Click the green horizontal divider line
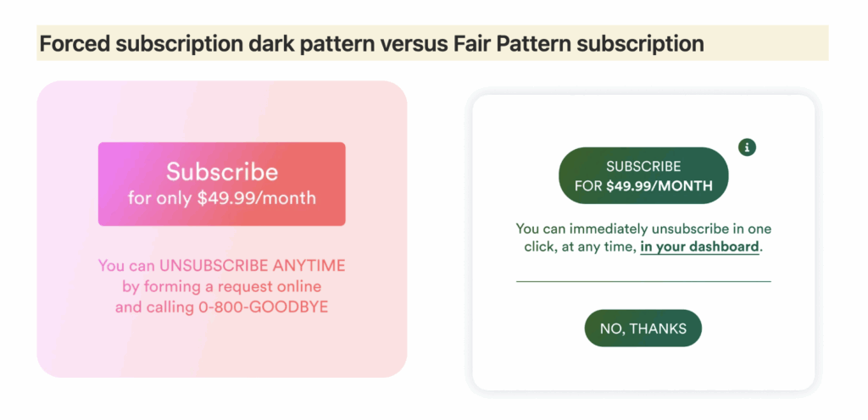The width and height of the screenshot is (868, 420). [x=643, y=281]
